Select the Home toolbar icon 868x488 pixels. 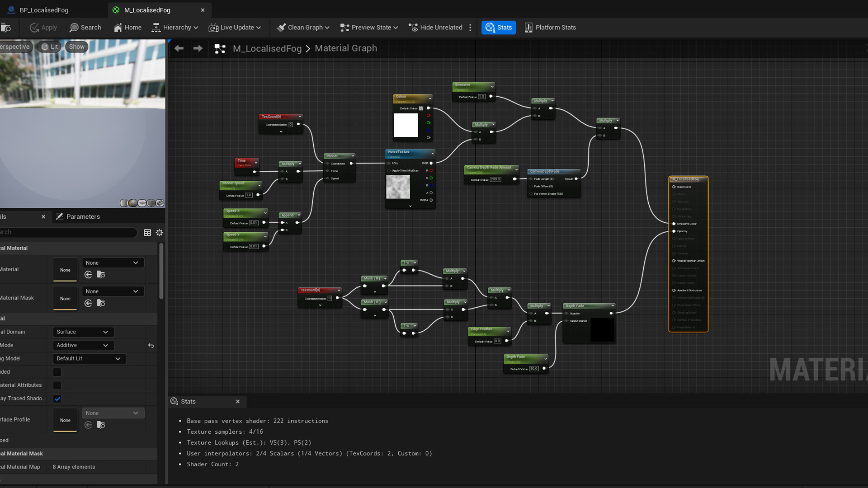pyautogui.click(x=117, y=27)
